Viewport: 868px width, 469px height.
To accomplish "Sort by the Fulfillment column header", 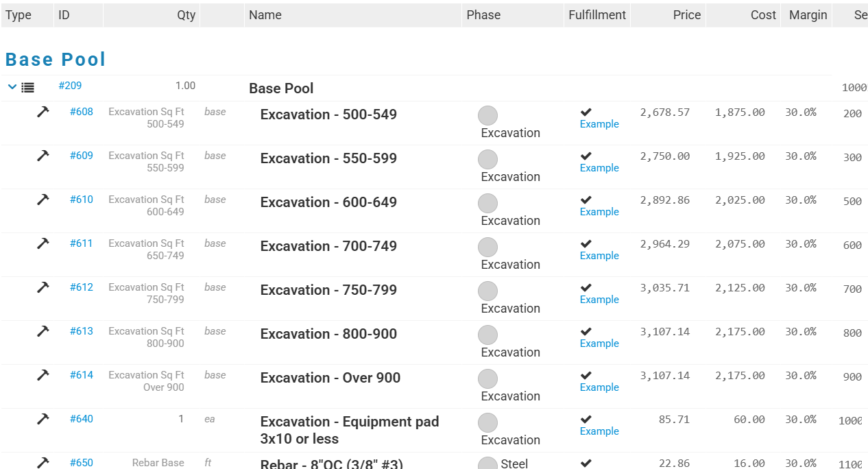I will click(x=597, y=15).
